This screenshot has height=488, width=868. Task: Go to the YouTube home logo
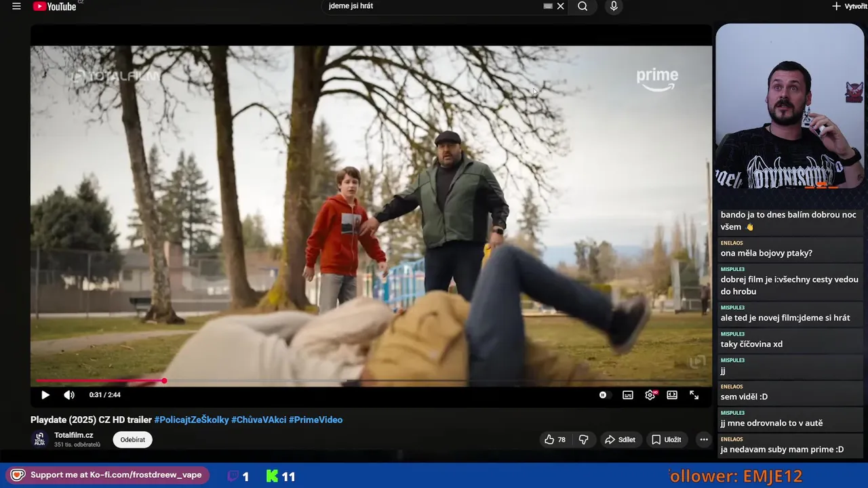(x=54, y=6)
